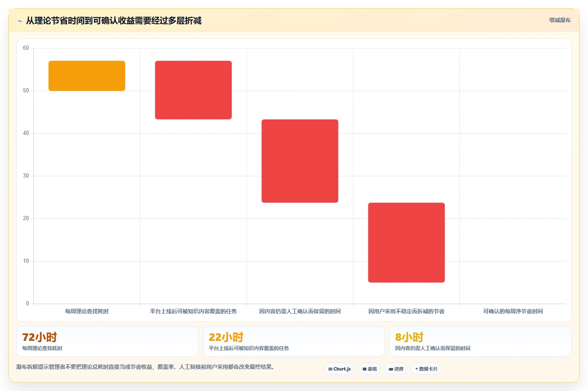Click the 22小时 data card
The width and height of the screenshot is (588, 391).
coord(294,341)
